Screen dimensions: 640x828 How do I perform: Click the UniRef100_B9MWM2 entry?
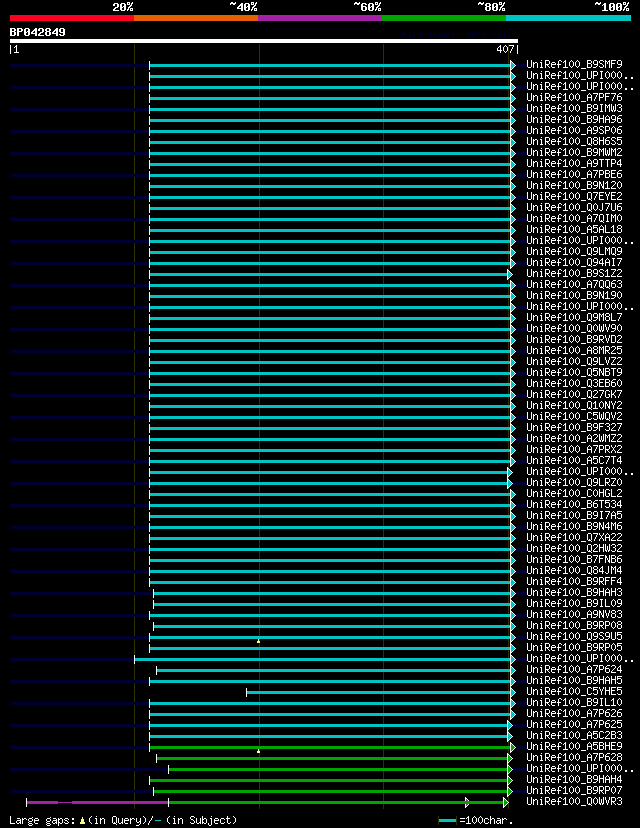pos(574,153)
